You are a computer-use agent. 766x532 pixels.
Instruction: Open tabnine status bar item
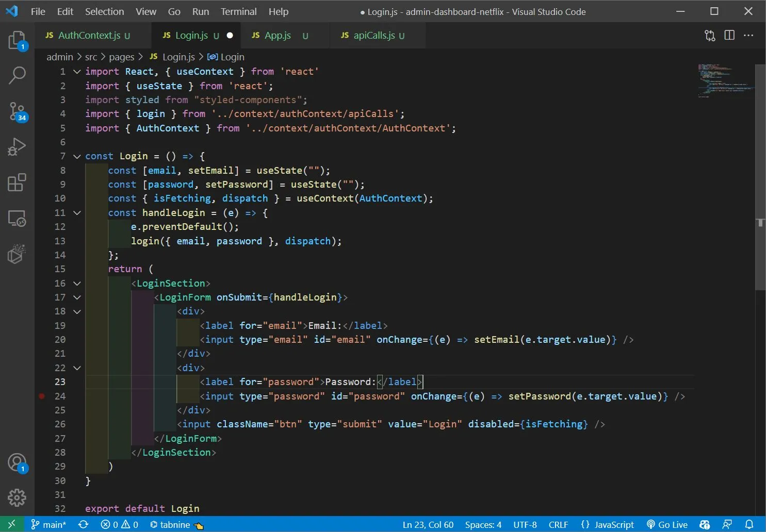pos(176,524)
